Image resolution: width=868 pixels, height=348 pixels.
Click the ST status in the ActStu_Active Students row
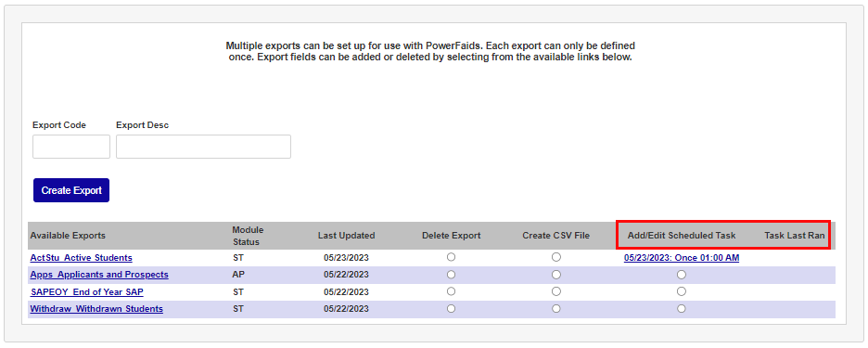click(x=238, y=258)
